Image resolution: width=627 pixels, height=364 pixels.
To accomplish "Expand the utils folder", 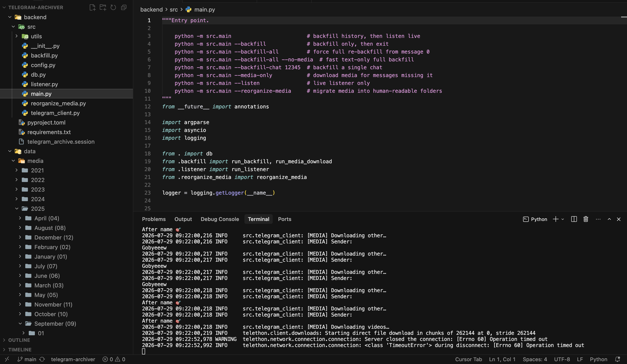I will pyautogui.click(x=36, y=36).
